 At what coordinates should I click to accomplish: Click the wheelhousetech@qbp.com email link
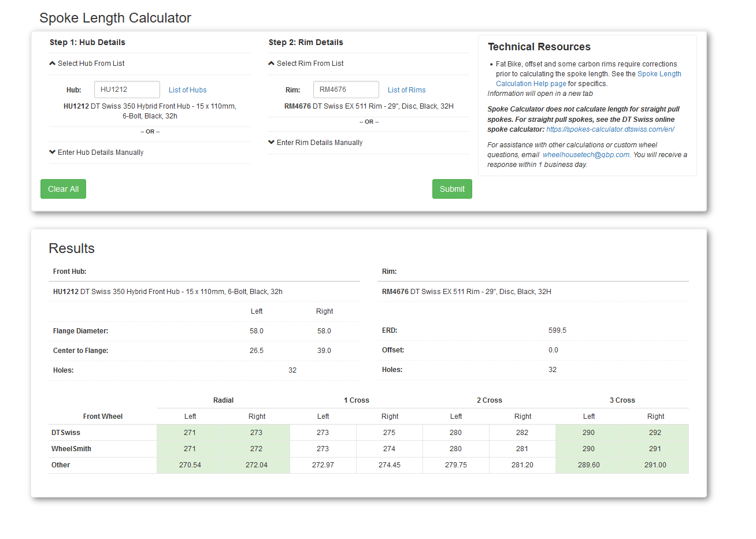(586, 155)
